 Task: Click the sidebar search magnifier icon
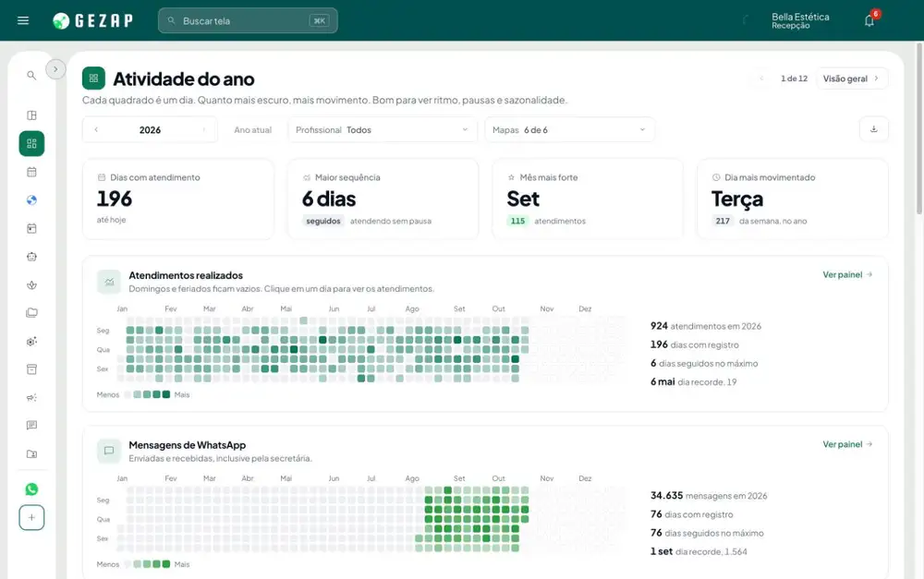(31, 76)
